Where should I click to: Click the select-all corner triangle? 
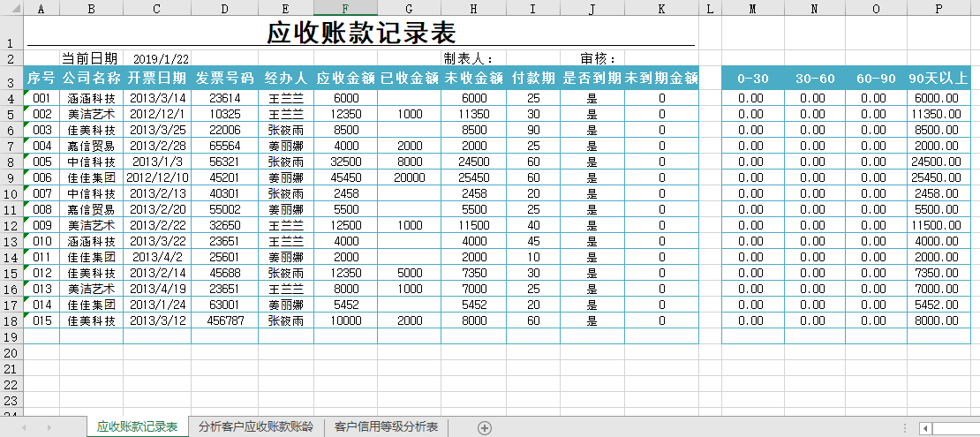12,8
